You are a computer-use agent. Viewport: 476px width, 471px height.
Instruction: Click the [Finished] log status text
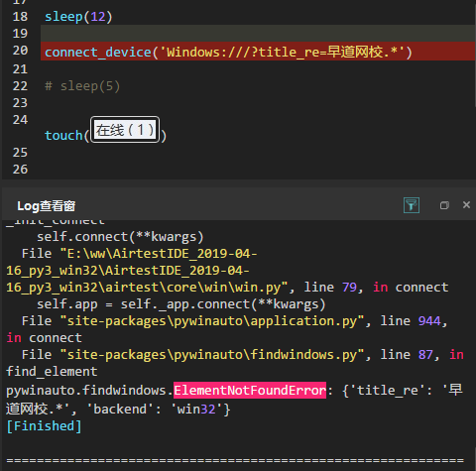point(44,426)
